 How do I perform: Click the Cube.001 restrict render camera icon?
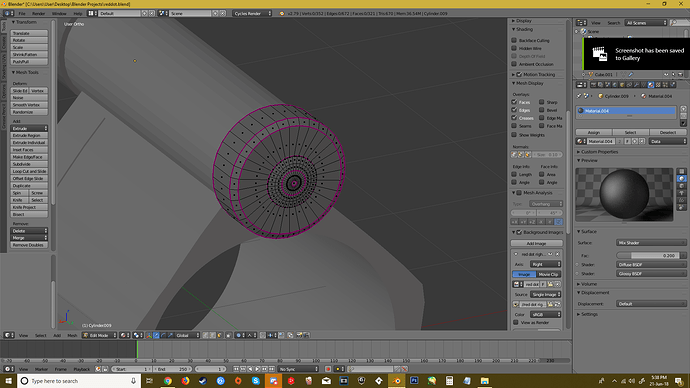(680, 75)
